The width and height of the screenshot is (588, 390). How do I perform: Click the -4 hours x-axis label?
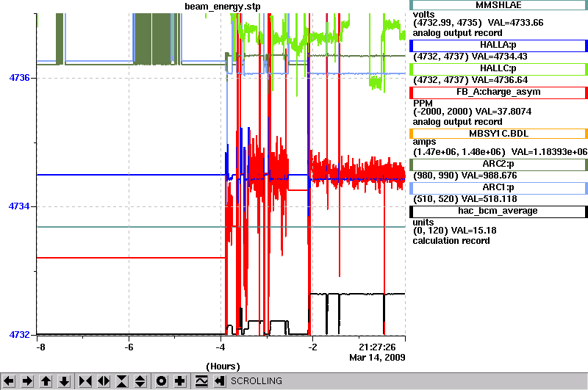point(220,347)
